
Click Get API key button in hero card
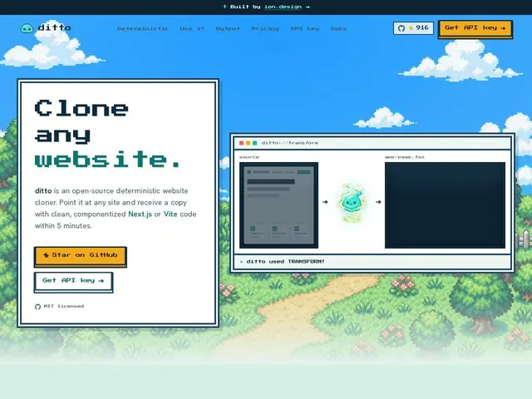73,282
